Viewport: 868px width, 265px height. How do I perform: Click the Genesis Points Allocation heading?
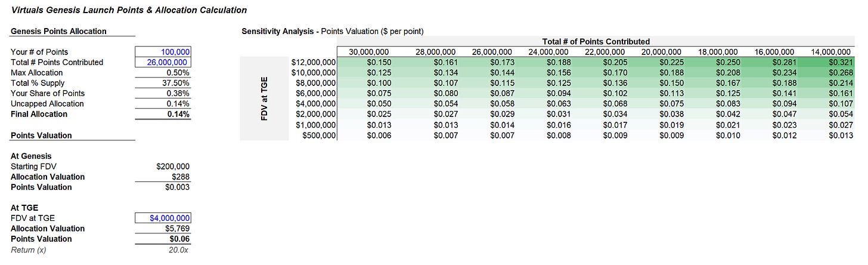pyautogui.click(x=58, y=31)
